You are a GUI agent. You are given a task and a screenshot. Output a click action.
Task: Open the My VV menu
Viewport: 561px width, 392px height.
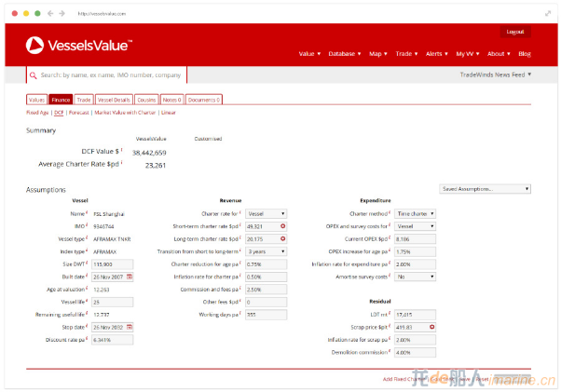[x=468, y=54]
